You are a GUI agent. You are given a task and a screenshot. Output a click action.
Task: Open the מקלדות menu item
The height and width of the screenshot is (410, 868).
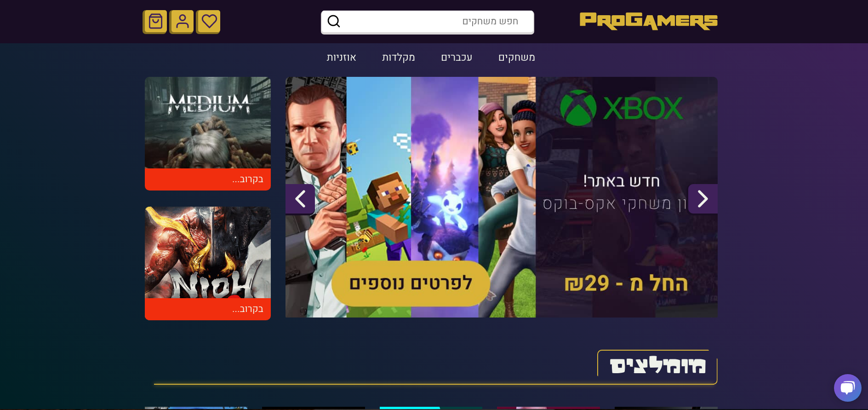coord(398,58)
